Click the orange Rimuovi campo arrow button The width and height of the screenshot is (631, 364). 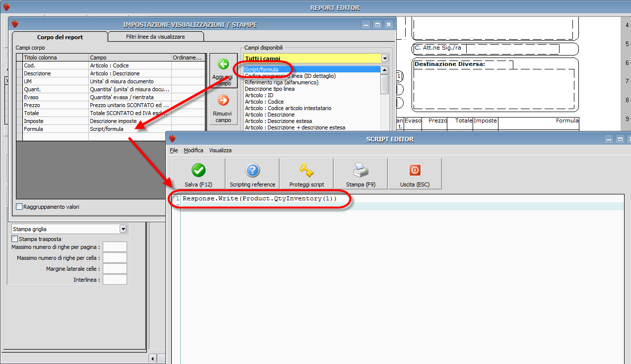coord(223,107)
